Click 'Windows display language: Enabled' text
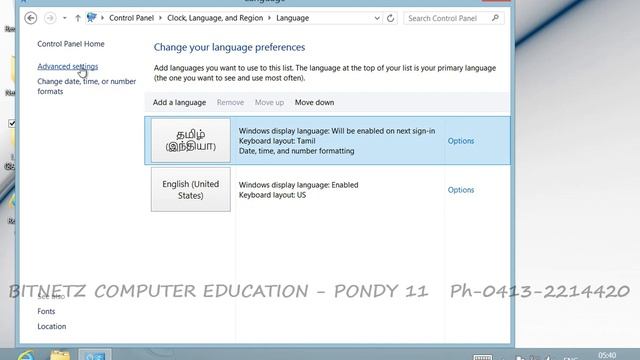This screenshot has height=360, width=640. 298,185
